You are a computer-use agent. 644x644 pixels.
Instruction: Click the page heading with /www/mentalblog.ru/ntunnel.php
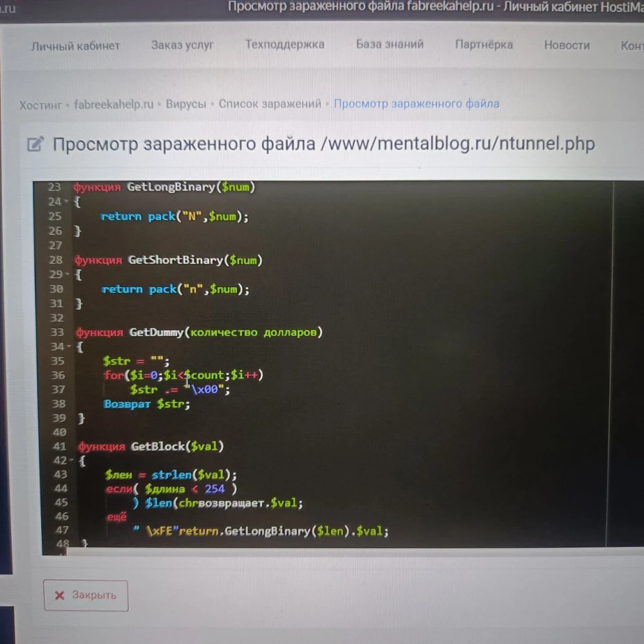point(324,144)
